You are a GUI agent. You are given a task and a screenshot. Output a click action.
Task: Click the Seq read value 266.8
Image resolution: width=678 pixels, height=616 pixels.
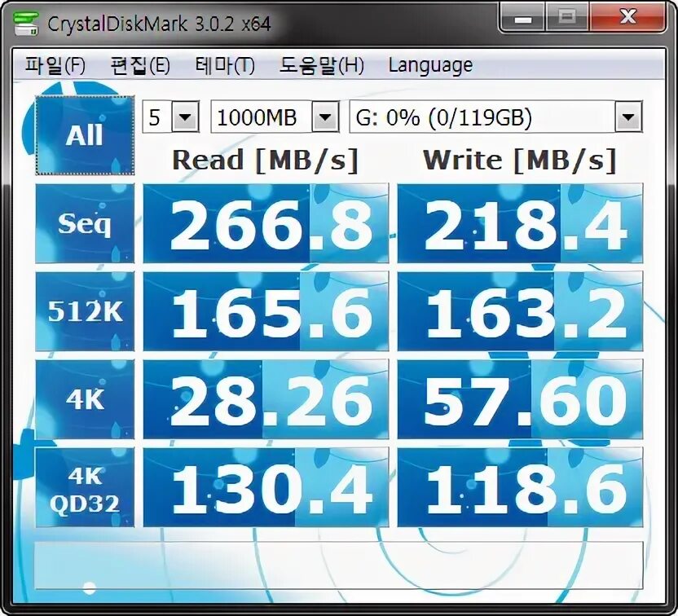266,223
